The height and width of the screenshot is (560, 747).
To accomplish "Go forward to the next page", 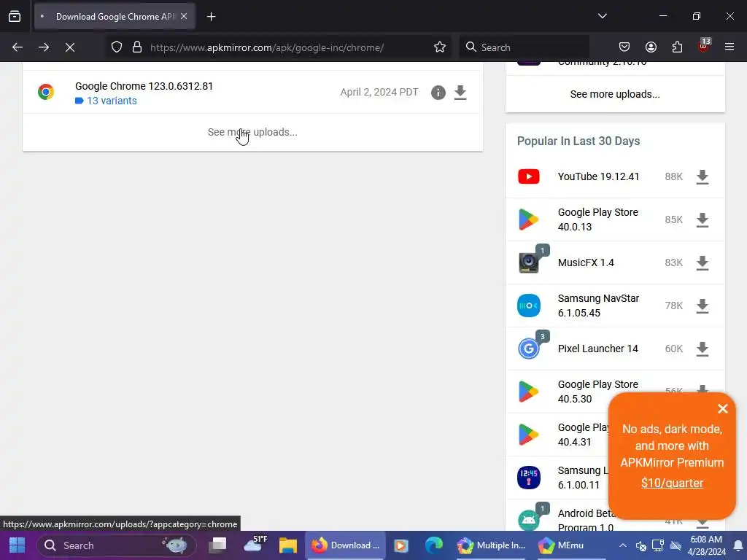I will tap(43, 47).
